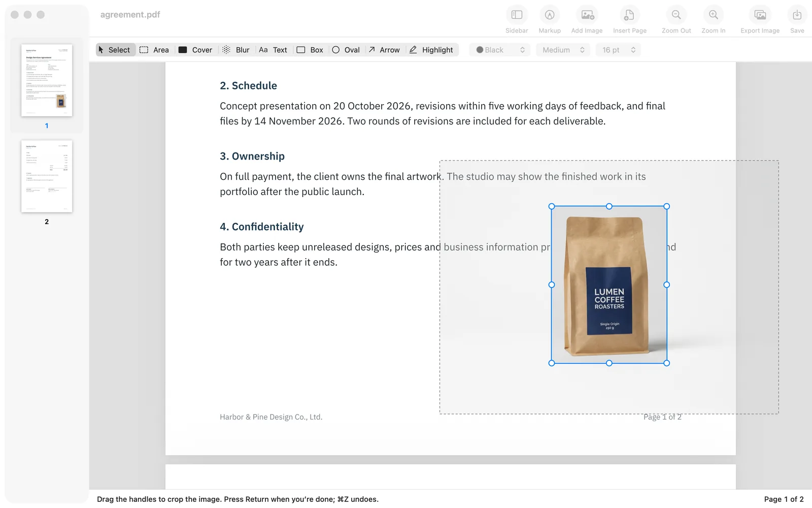Click the left-middle crop handle of image
Image resolution: width=812 pixels, height=508 pixels.
(x=552, y=284)
